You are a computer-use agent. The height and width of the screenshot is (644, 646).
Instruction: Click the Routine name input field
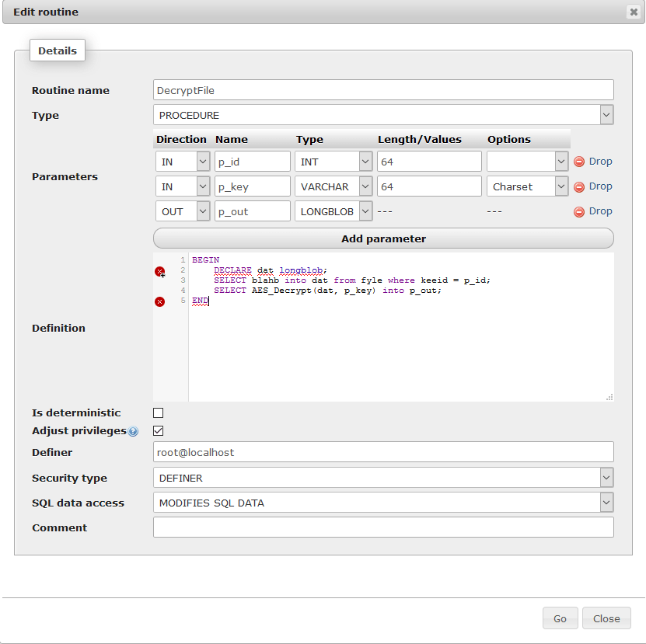point(382,89)
